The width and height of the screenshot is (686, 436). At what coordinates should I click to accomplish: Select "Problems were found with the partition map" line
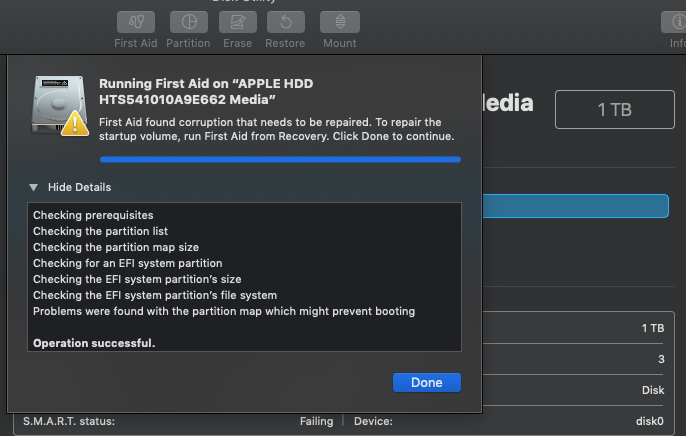[x=224, y=311]
